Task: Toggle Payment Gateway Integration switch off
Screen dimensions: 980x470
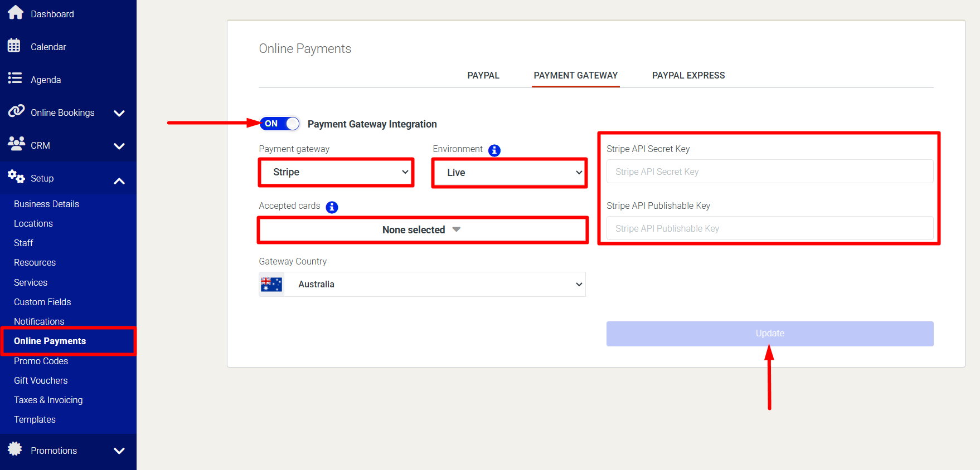Action: tap(279, 124)
